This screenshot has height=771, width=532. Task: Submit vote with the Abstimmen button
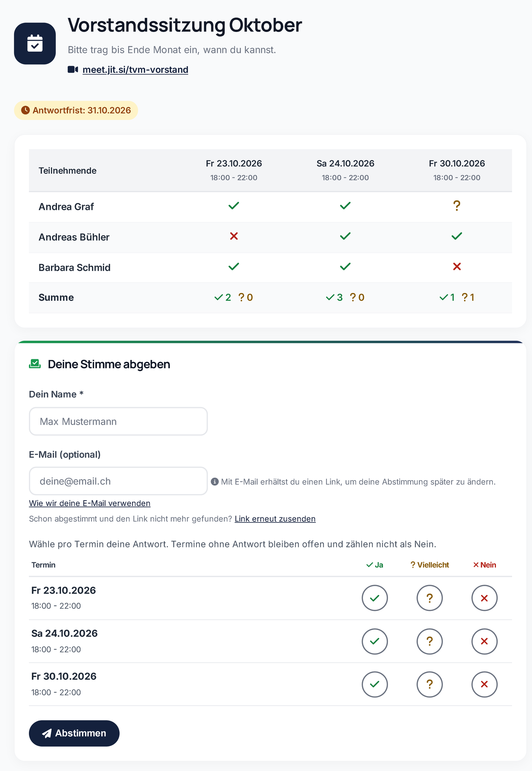click(74, 733)
